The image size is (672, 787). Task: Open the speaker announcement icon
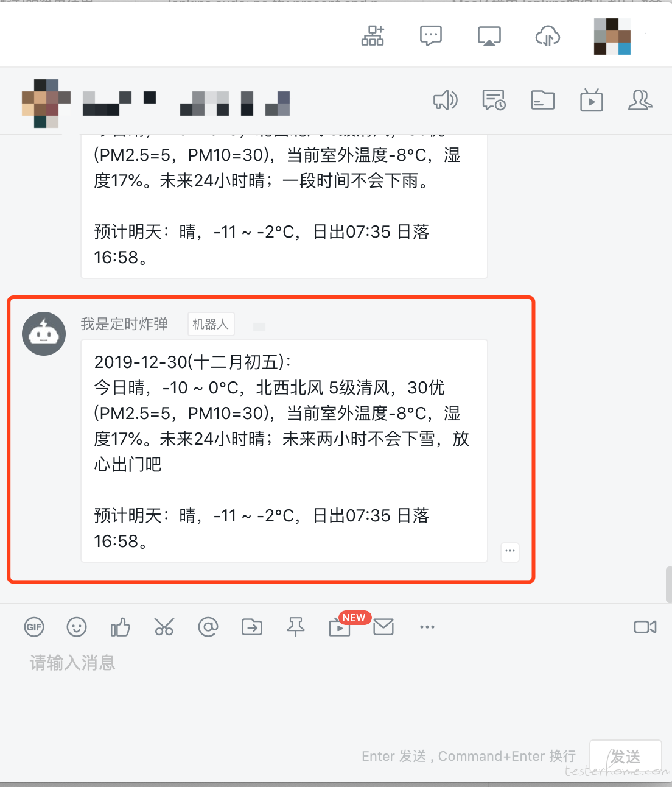pos(446,100)
